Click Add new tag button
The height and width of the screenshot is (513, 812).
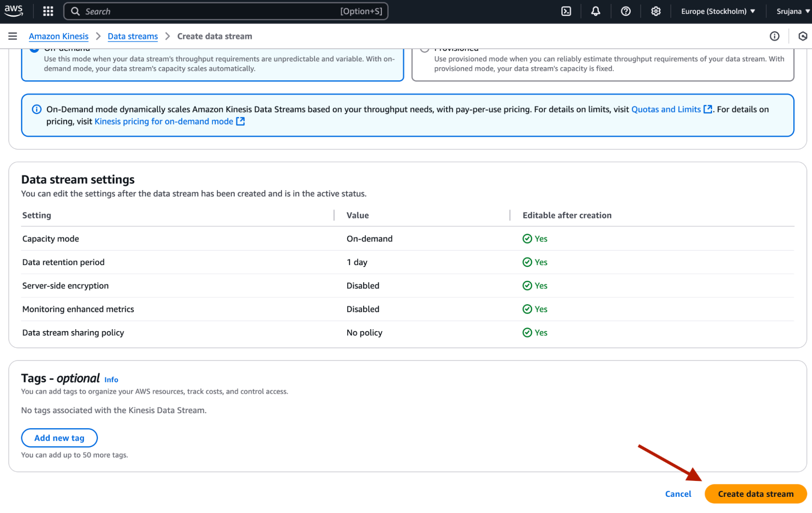[x=59, y=438]
